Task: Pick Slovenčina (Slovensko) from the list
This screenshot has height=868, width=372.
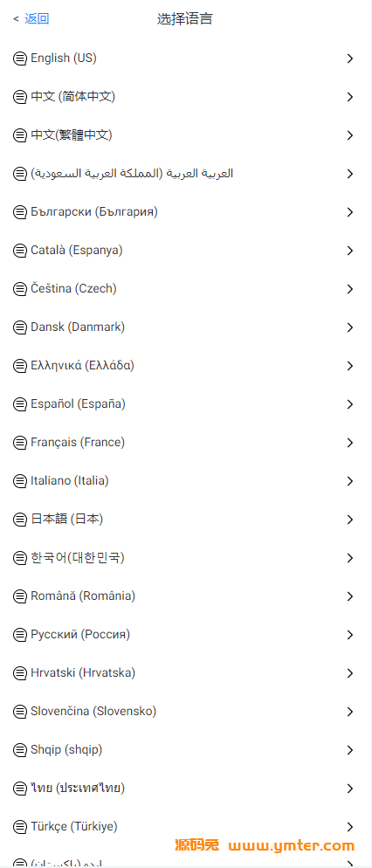Action: coord(186,712)
